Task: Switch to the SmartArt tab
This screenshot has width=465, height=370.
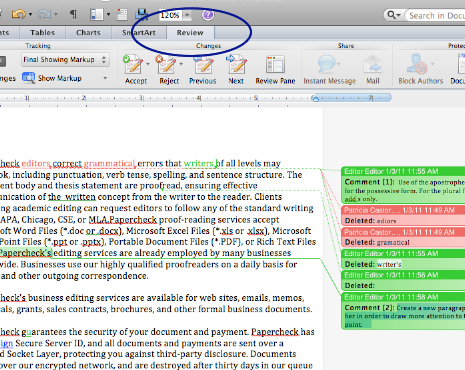Action: 139,33
